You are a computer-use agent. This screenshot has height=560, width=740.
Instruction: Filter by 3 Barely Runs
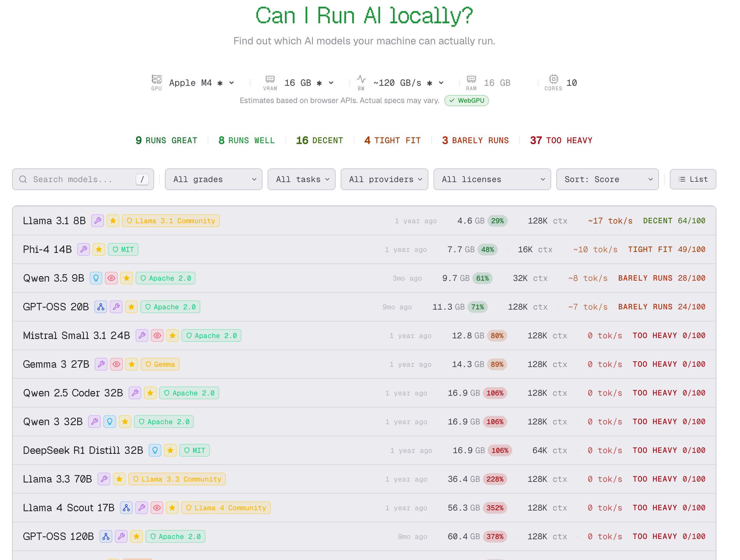tap(475, 141)
